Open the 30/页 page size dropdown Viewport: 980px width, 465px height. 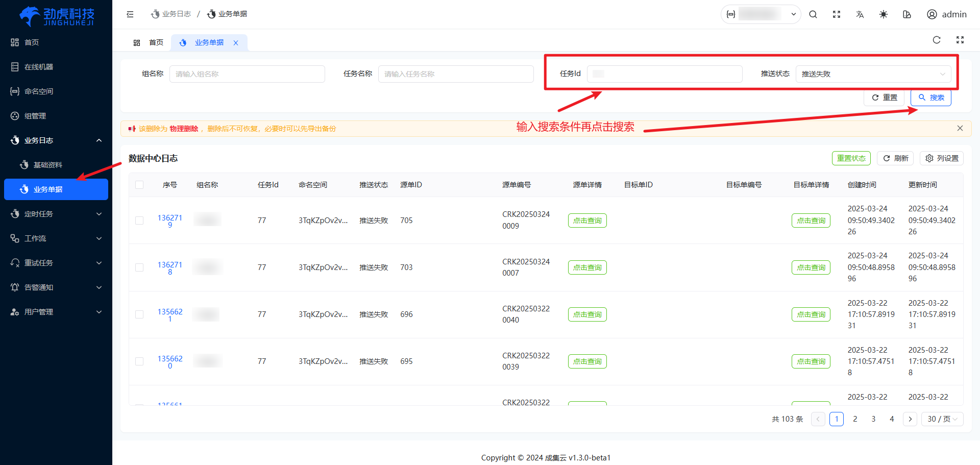pyautogui.click(x=942, y=419)
